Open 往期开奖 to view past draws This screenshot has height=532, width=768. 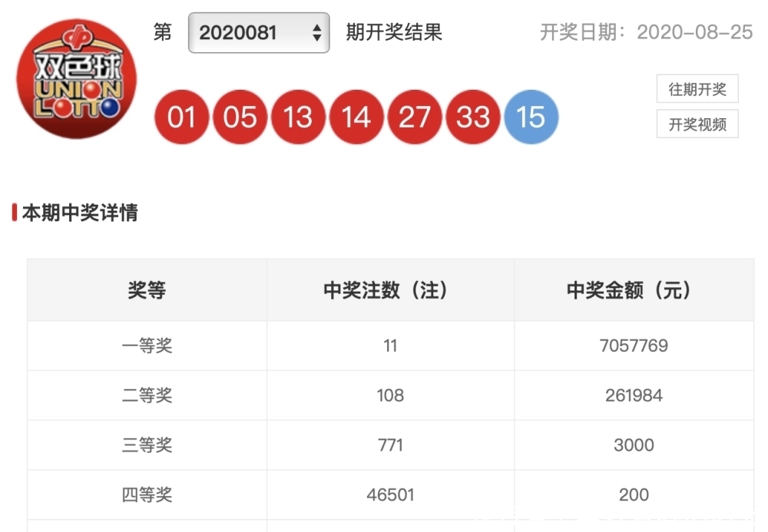click(x=697, y=90)
